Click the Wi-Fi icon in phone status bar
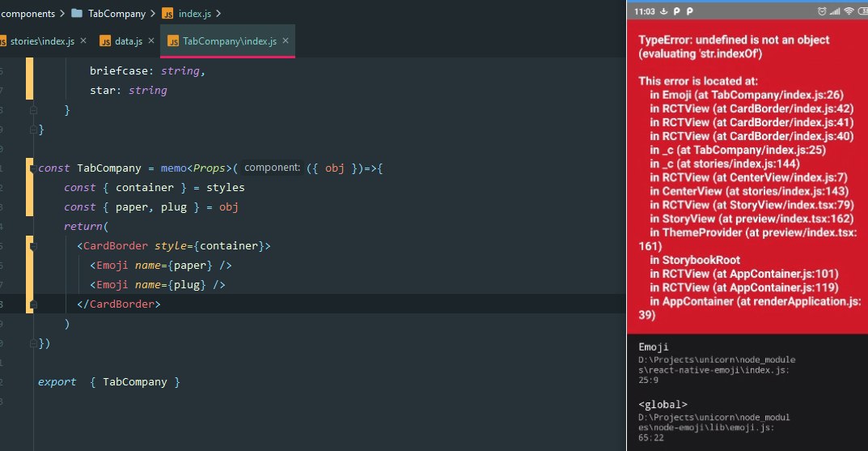868x451 pixels. pos(849,11)
